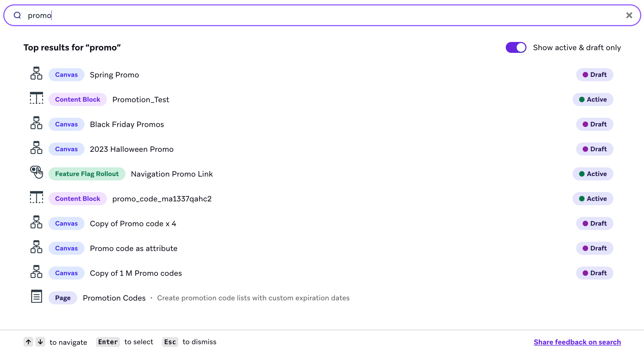The width and height of the screenshot is (644, 351).
Task: Click Draft badge on Copy of Promo code x 4
Action: (x=595, y=223)
